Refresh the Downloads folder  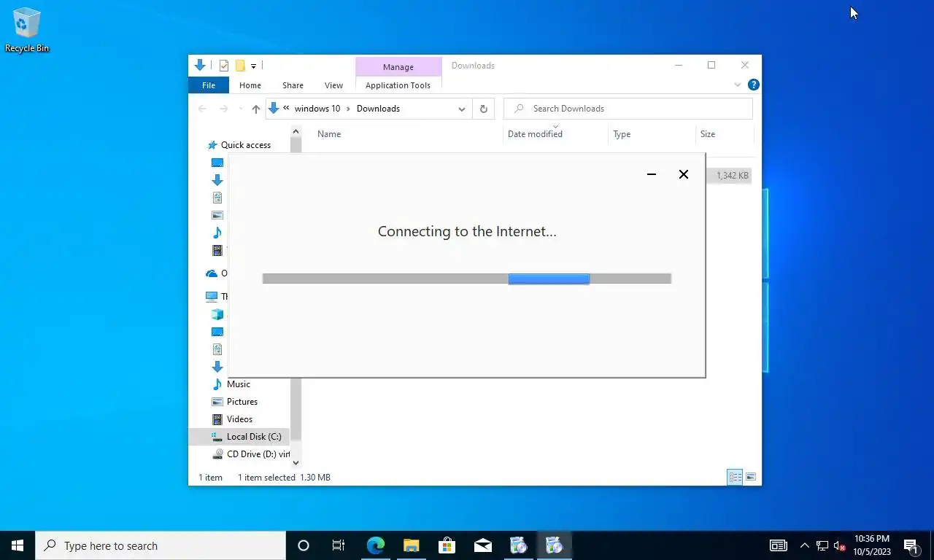(x=483, y=109)
